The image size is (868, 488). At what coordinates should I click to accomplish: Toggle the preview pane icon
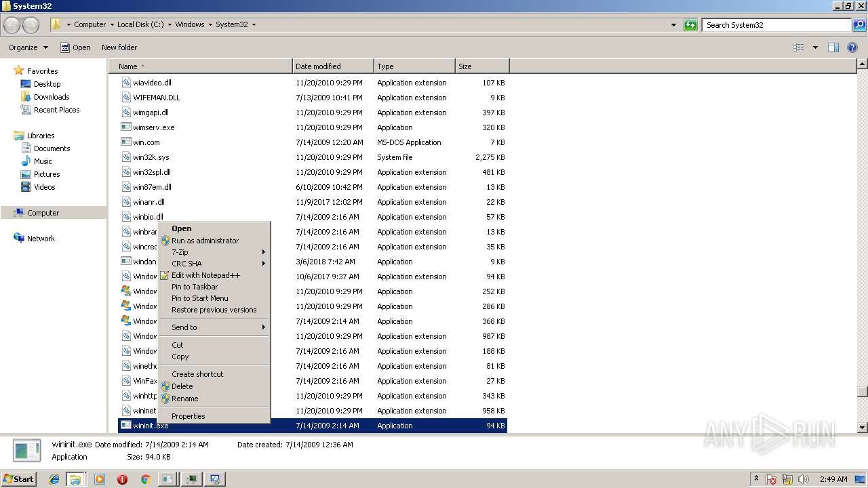pyautogui.click(x=833, y=47)
